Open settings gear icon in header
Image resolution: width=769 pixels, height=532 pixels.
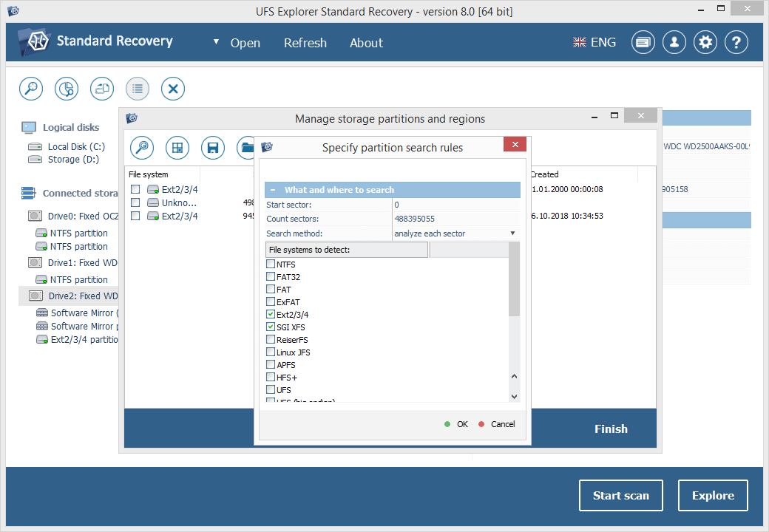pyautogui.click(x=705, y=43)
